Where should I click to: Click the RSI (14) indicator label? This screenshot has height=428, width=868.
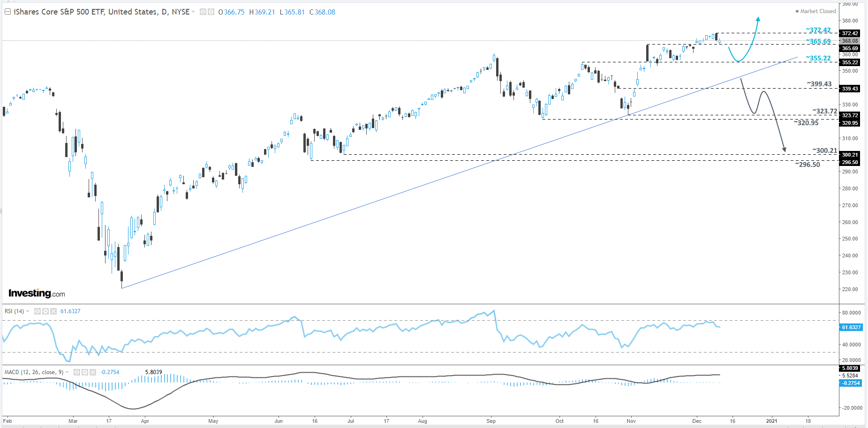pyautogui.click(x=14, y=311)
